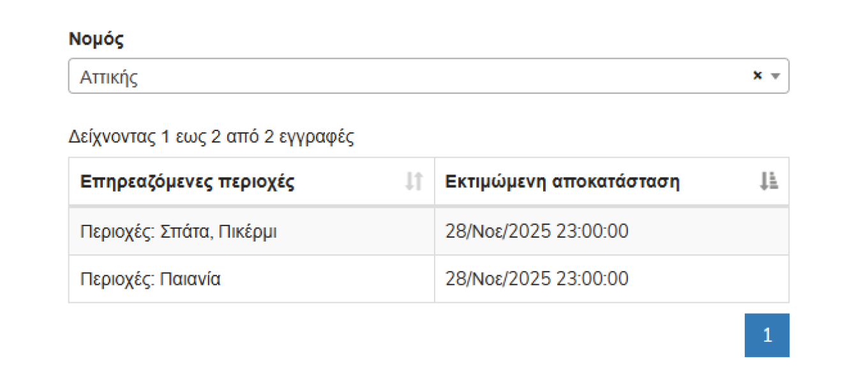Open the Νομός dropdown arrow
The width and height of the screenshot is (868, 370).
[775, 76]
